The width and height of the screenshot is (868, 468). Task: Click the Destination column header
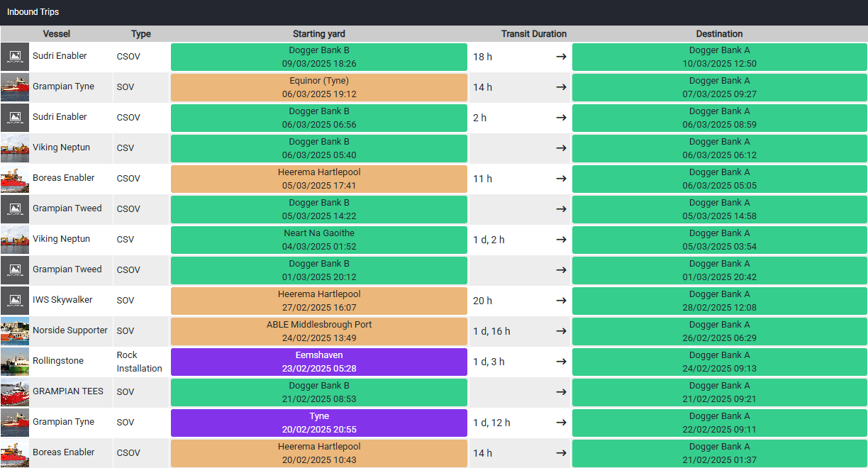point(719,34)
